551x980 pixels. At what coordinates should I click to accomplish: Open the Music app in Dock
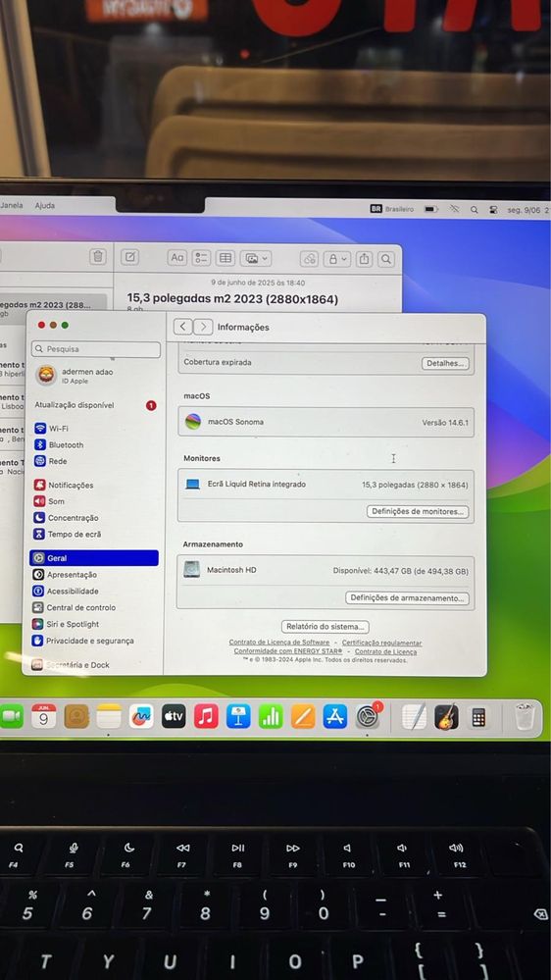[x=206, y=716]
